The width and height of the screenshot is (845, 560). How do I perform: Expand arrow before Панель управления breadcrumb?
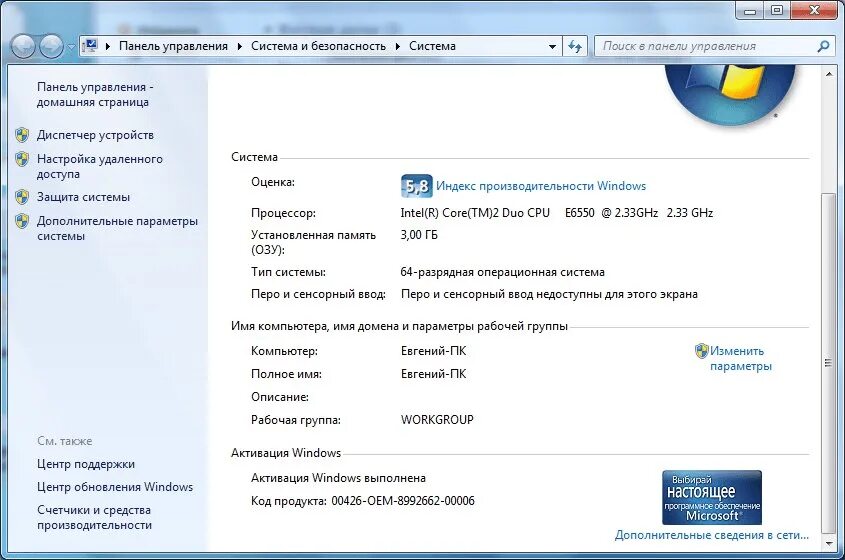108,46
